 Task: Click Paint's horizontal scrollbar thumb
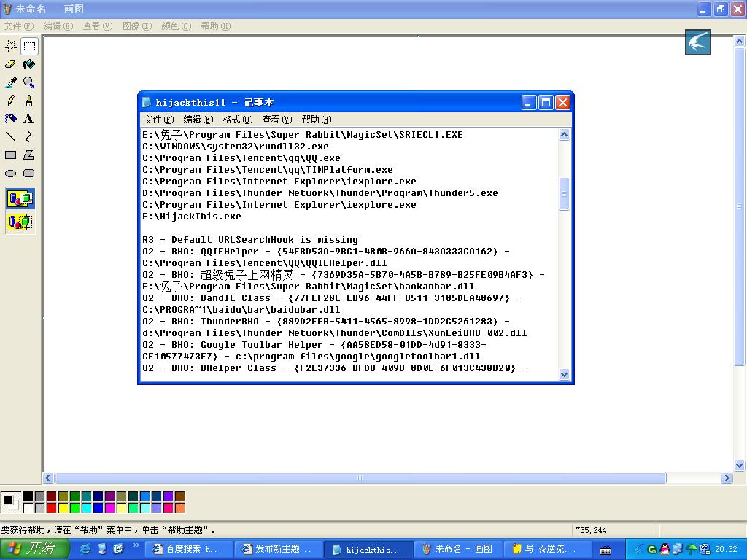360,478
